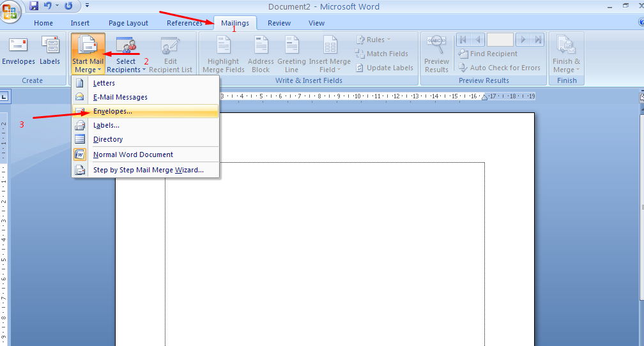
Task: Click Envelopes in the Create group
Action: 18,50
